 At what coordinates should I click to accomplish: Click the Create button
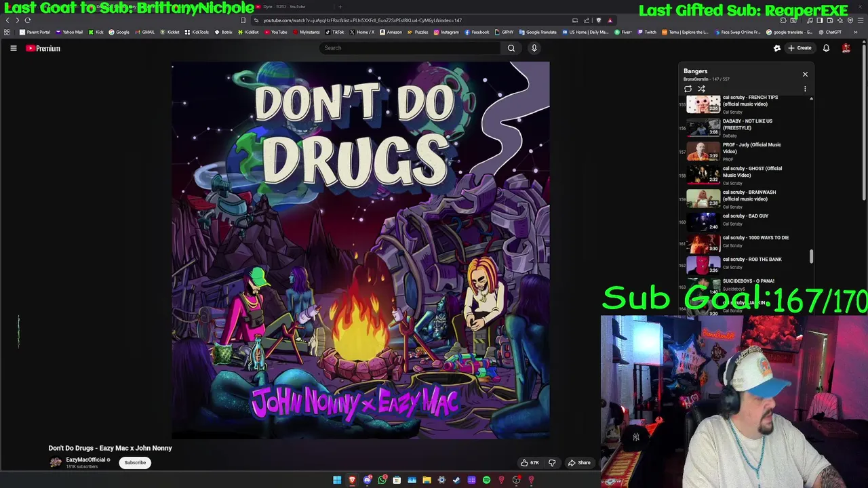click(x=800, y=48)
